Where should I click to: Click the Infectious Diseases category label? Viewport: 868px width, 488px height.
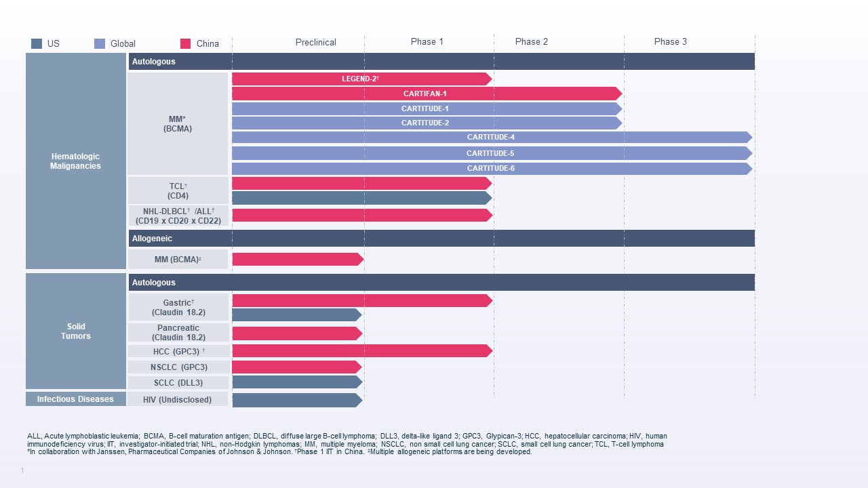pos(76,399)
